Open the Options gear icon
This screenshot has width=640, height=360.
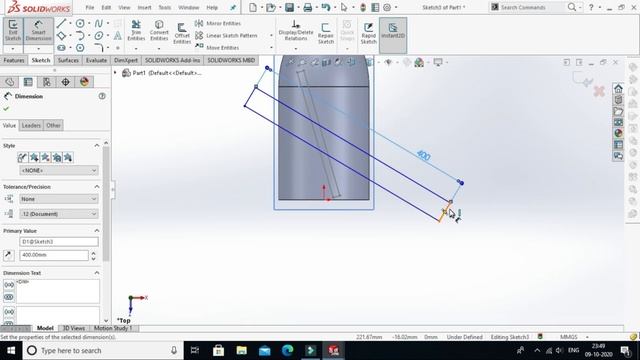click(x=387, y=7)
